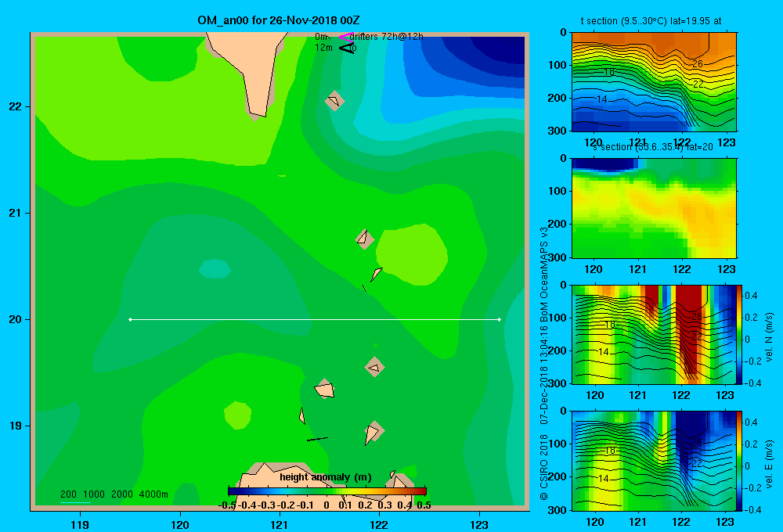783x532 pixels.
Task: Open the salinity section plot
Action: (654, 208)
